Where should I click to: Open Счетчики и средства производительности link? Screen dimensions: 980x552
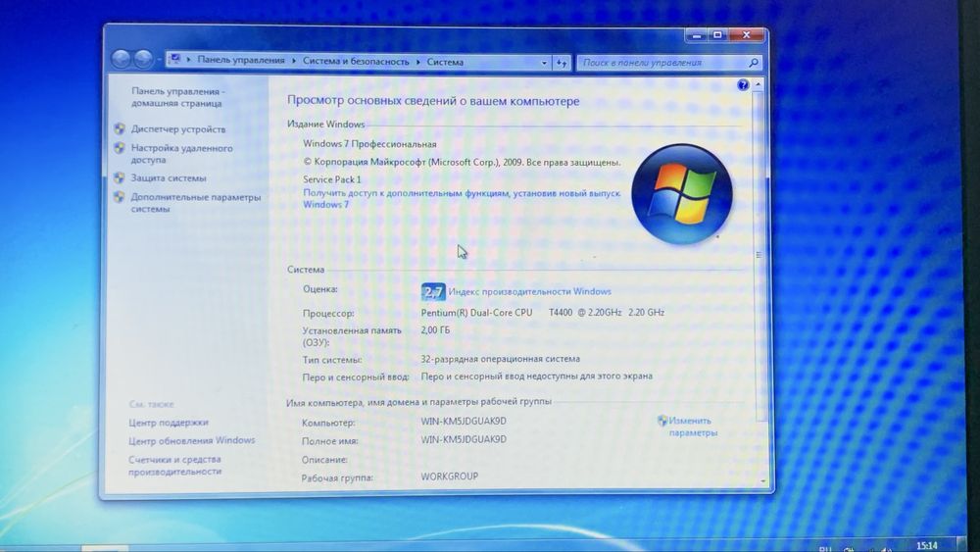[x=175, y=465]
